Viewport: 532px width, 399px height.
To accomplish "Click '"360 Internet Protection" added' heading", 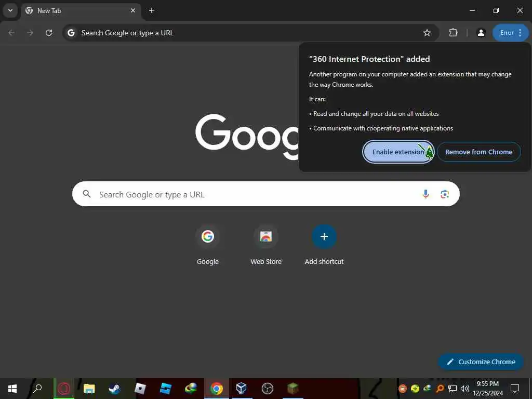I will (x=369, y=59).
